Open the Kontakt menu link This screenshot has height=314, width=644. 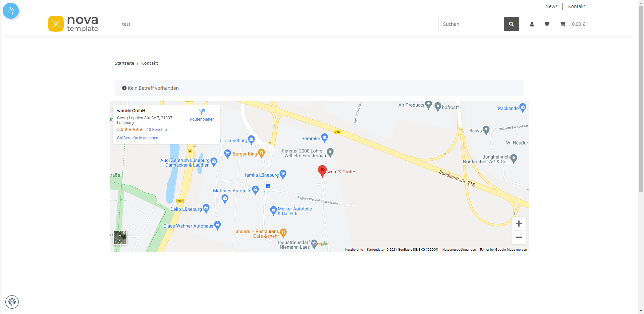pos(577,6)
